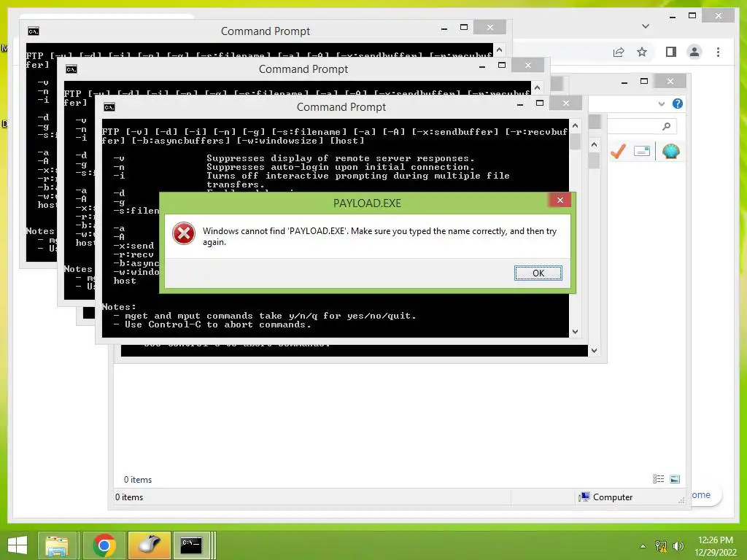
Task: Click the front Command Prompt title bar
Action: (x=341, y=107)
